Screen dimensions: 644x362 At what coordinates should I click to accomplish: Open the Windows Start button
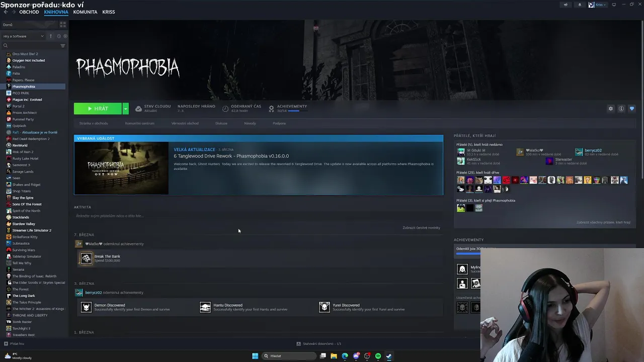(x=255, y=356)
